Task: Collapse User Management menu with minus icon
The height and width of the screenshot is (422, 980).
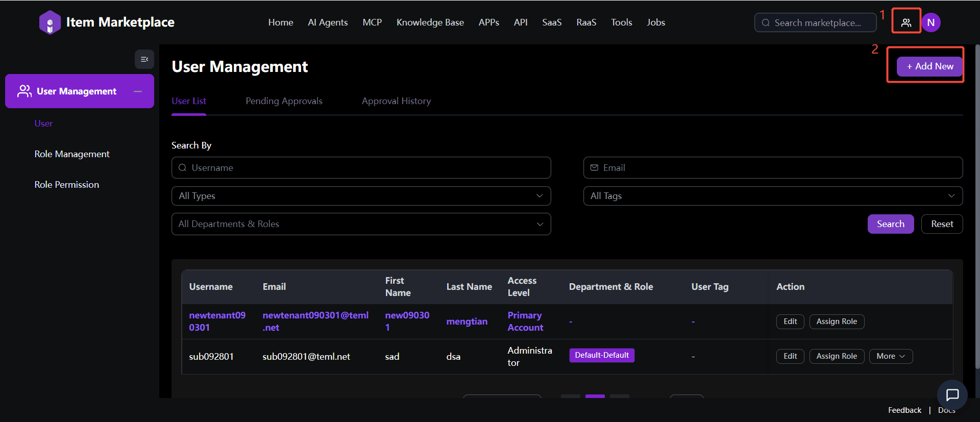Action: click(137, 91)
